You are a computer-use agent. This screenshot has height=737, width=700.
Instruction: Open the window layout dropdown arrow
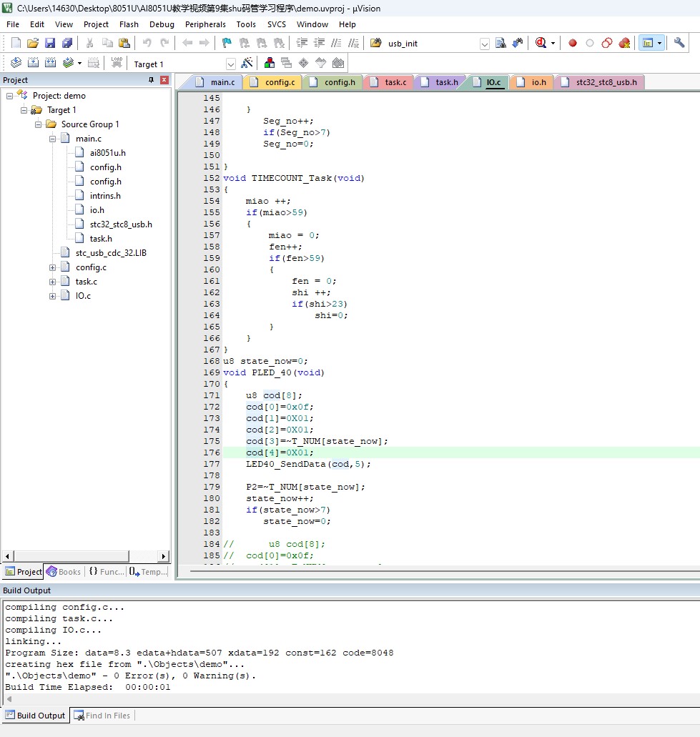click(659, 43)
